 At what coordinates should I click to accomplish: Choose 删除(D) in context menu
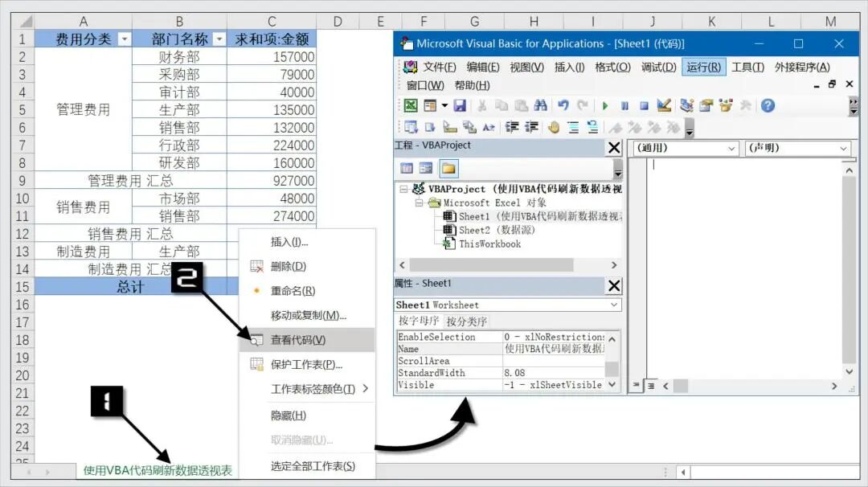[307, 266]
